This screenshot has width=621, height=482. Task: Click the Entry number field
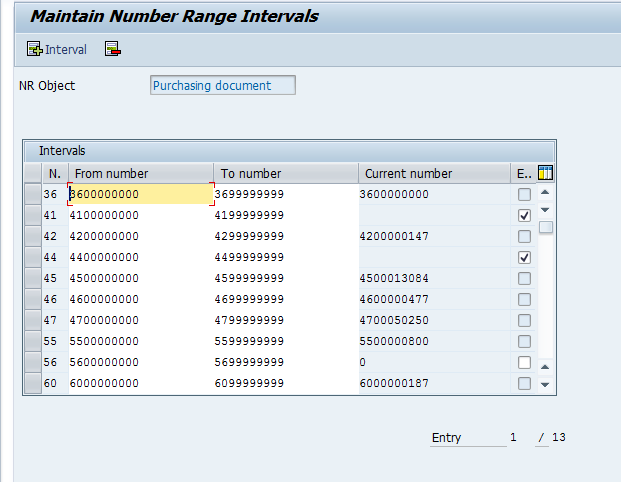tap(513, 438)
